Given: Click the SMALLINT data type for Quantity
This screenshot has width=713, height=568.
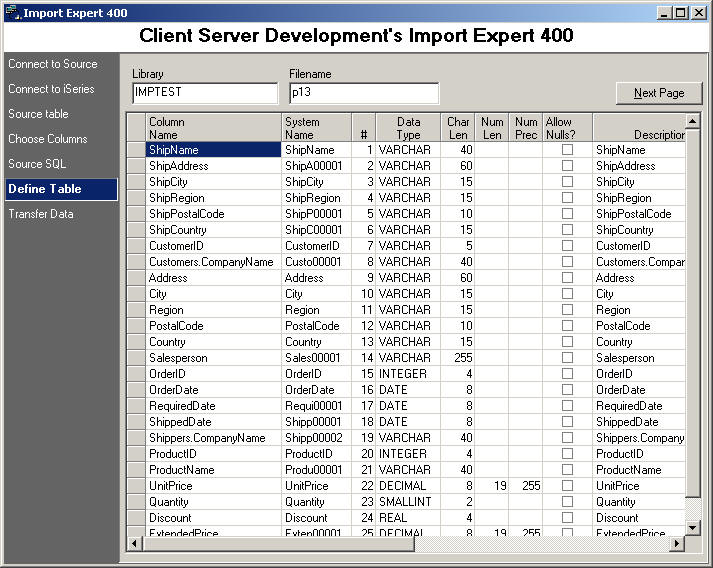Looking at the screenshot, I should pos(408,501).
